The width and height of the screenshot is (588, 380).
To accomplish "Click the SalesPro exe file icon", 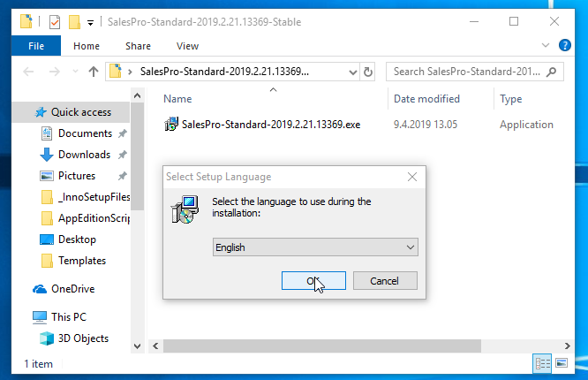I will 171,124.
